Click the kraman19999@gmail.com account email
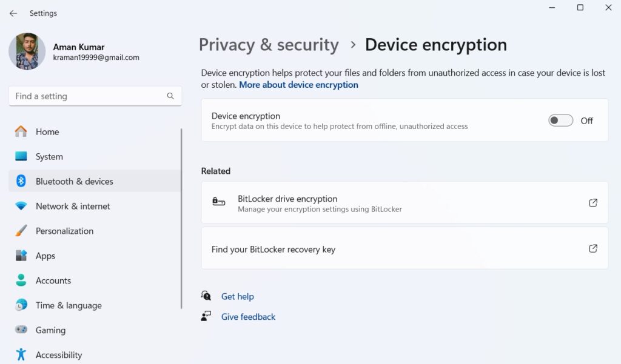 coord(96,58)
